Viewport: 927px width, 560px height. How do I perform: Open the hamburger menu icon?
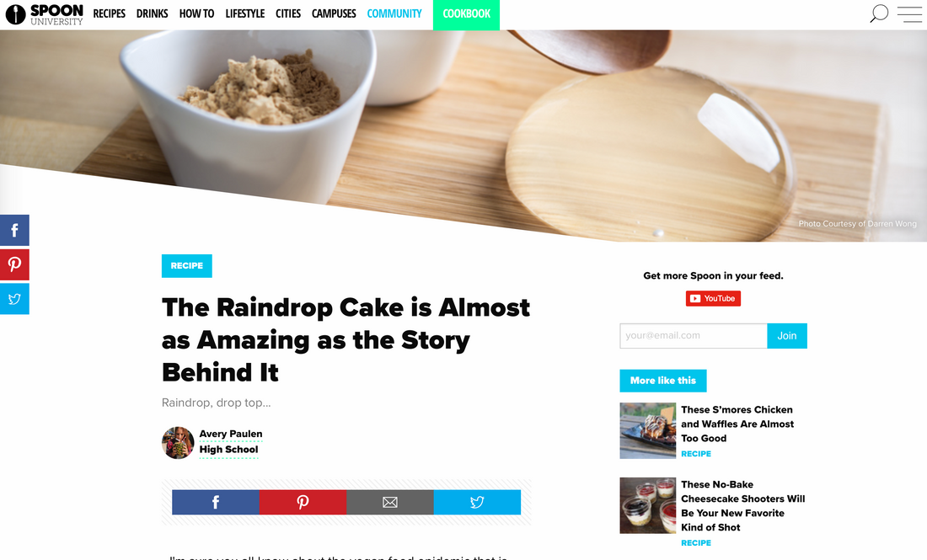(909, 14)
